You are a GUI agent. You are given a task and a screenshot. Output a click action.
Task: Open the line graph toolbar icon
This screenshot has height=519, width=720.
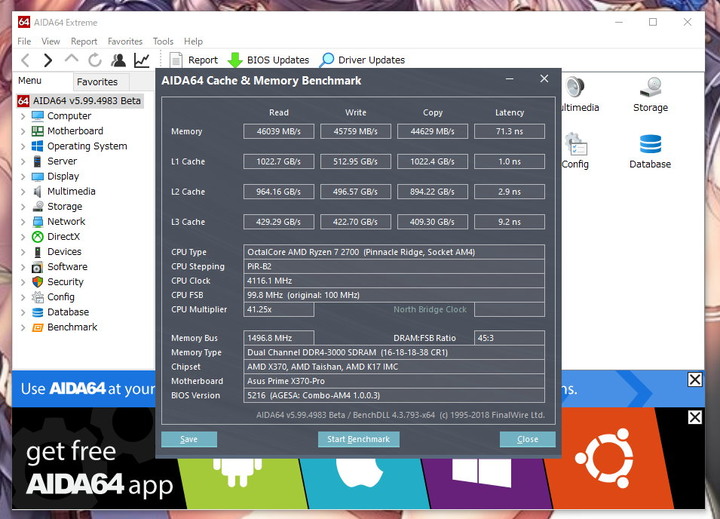tap(142, 60)
